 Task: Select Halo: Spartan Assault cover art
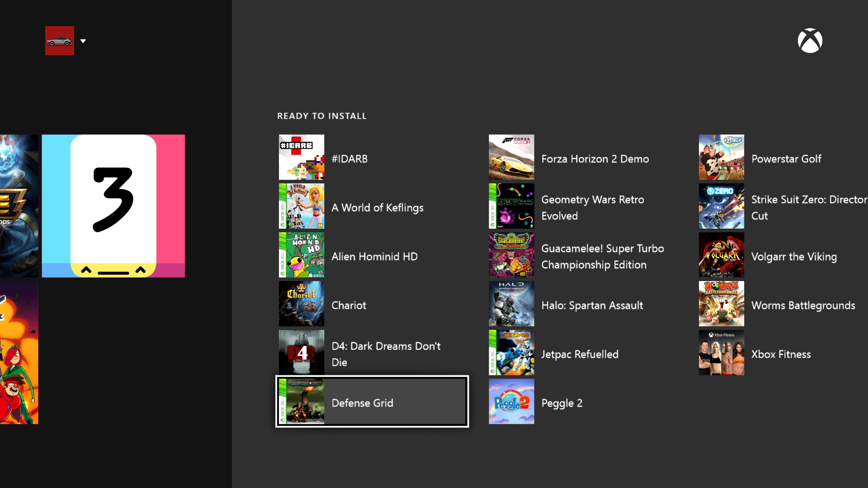(x=511, y=304)
